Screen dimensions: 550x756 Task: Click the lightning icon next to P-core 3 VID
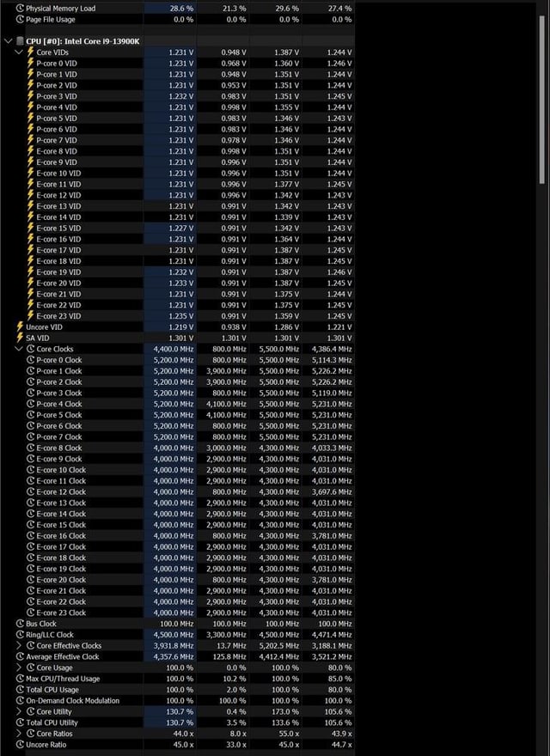(x=30, y=96)
